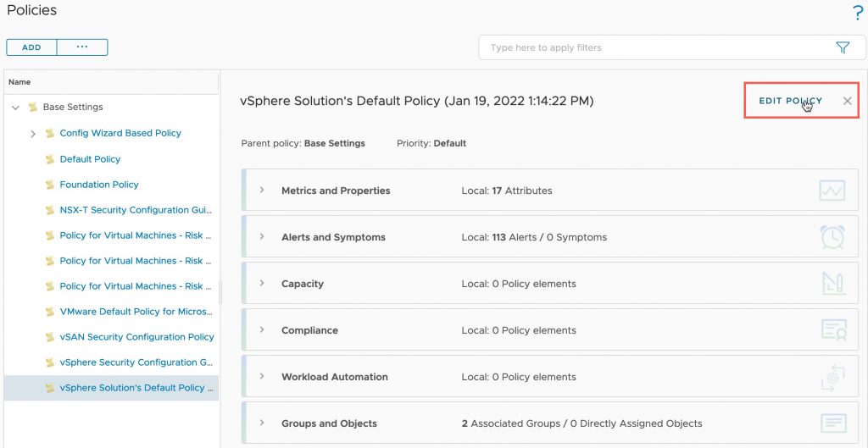Image resolution: width=868 pixels, height=448 pixels.
Task: Click the Config Wizard Based Policy scroll icon
Action: pyautogui.click(x=50, y=133)
